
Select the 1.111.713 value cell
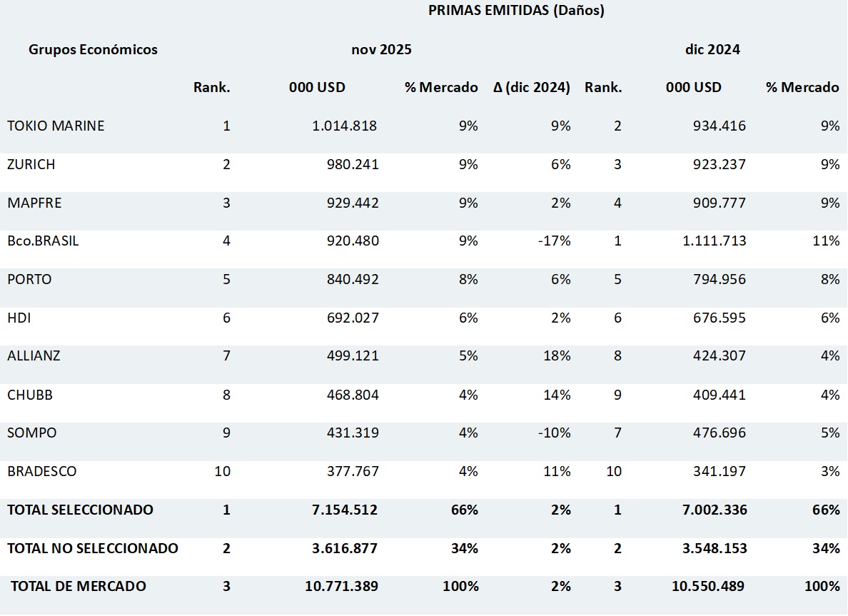tap(713, 241)
